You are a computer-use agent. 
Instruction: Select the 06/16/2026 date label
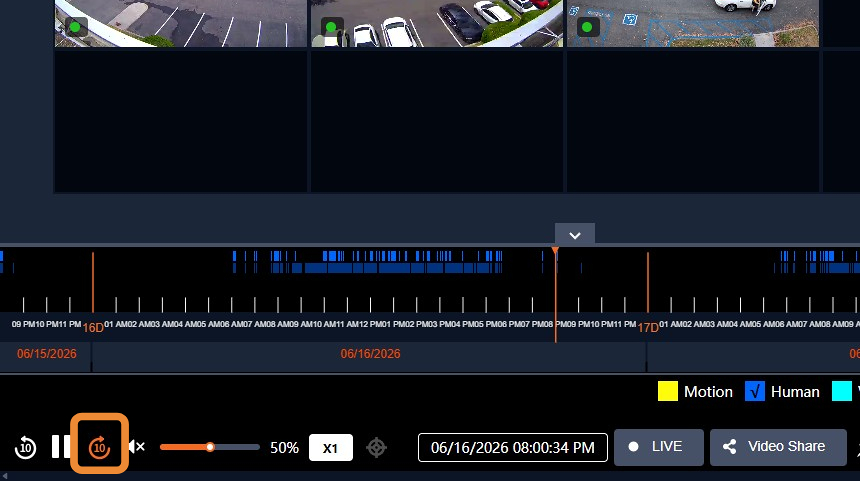coord(370,354)
